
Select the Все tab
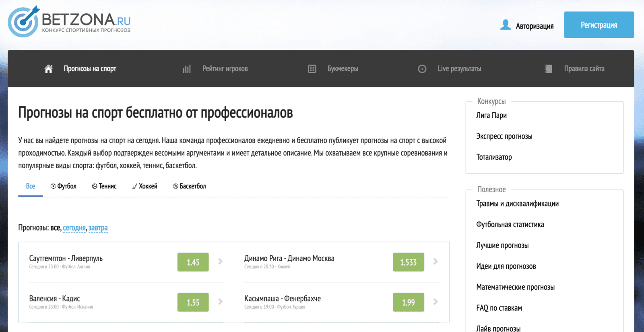[x=30, y=186]
